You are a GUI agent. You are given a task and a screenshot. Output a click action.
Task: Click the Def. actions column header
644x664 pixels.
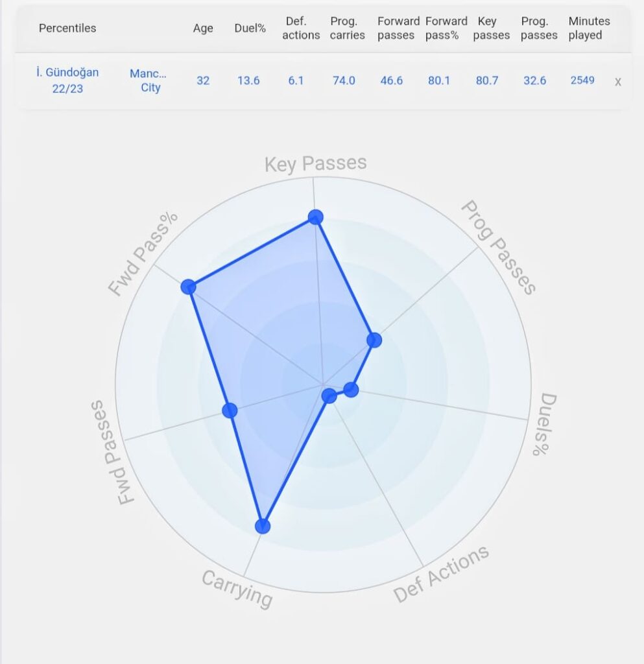(x=301, y=29)
